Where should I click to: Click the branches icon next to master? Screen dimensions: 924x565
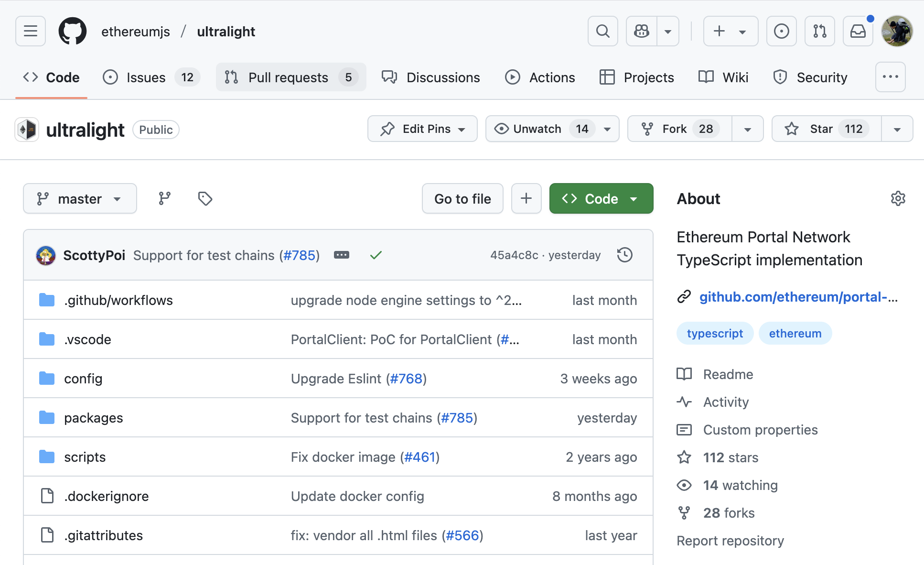pyautogui.click(x=164, y=198)
